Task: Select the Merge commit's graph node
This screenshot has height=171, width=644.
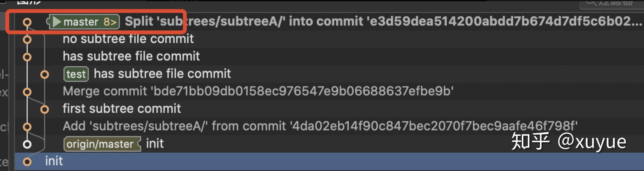Action: (x=27, y=92)
